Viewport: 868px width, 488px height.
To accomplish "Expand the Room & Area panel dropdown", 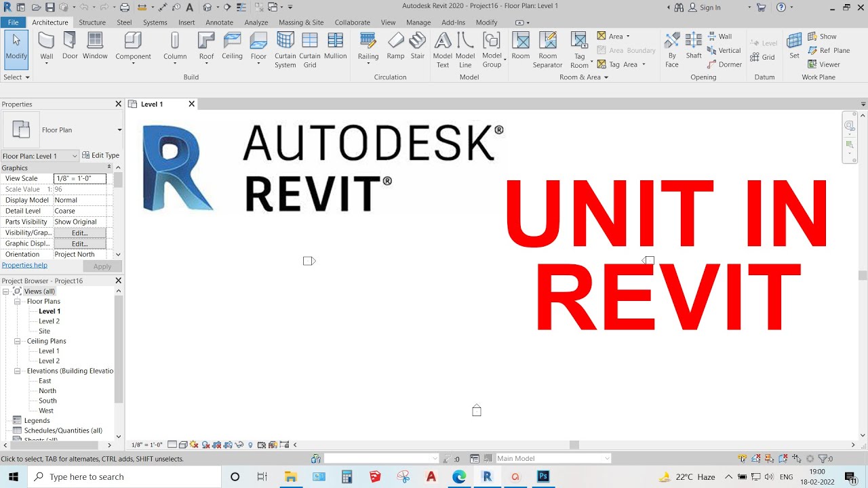I will (584, 77).
